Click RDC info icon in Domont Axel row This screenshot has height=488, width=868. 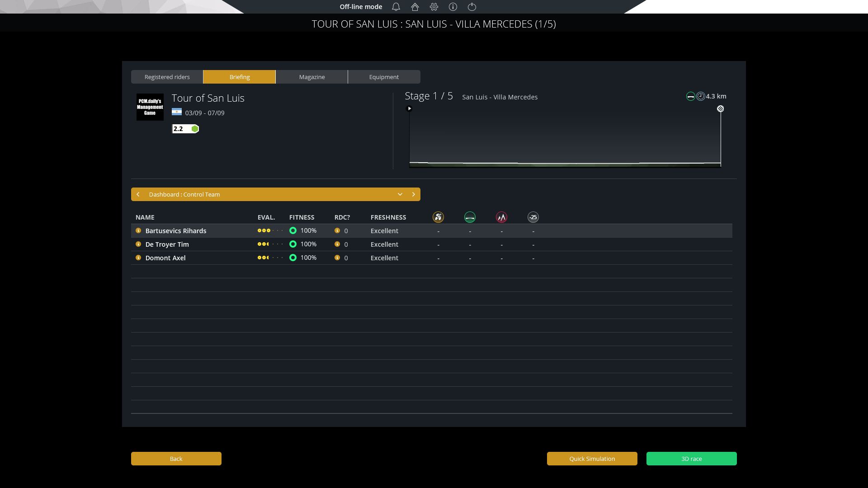[x=337, y=258]
